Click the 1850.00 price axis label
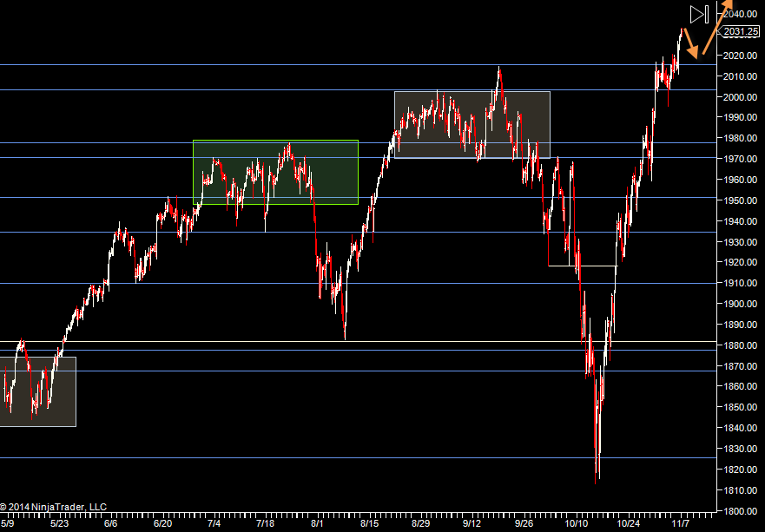The image size is (765, 532). click(x=741, y=407)
